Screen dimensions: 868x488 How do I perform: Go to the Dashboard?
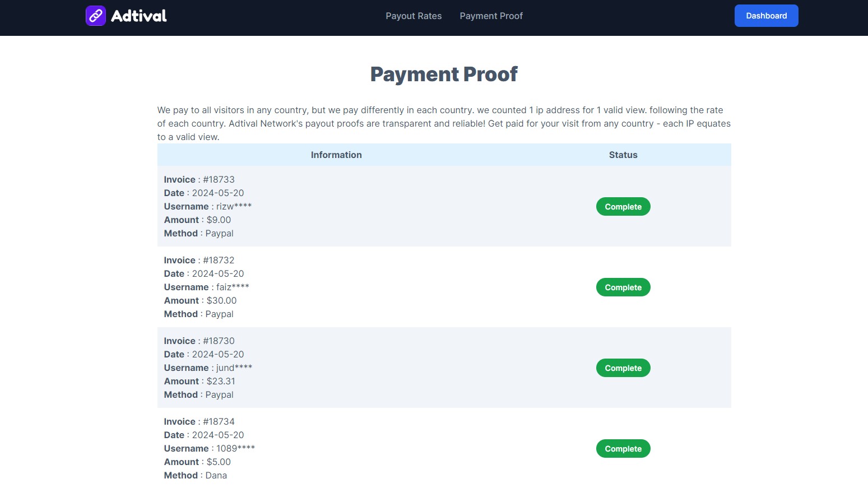click(x=766, y=16)
